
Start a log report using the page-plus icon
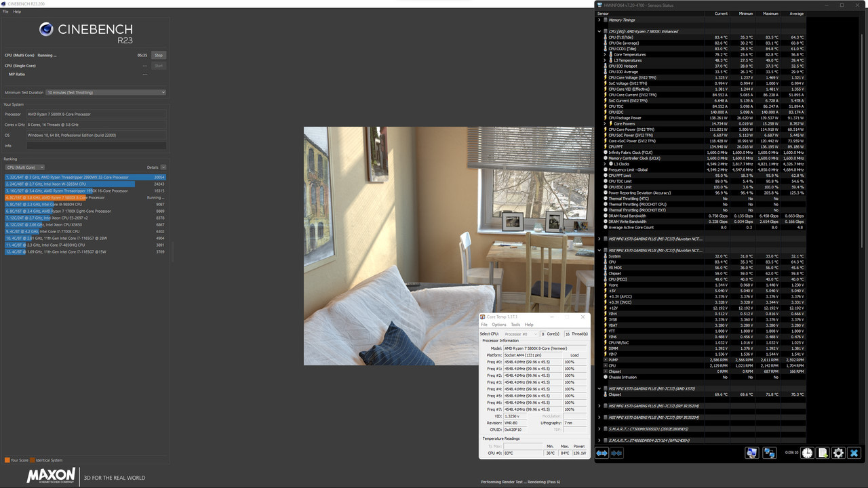823,452
